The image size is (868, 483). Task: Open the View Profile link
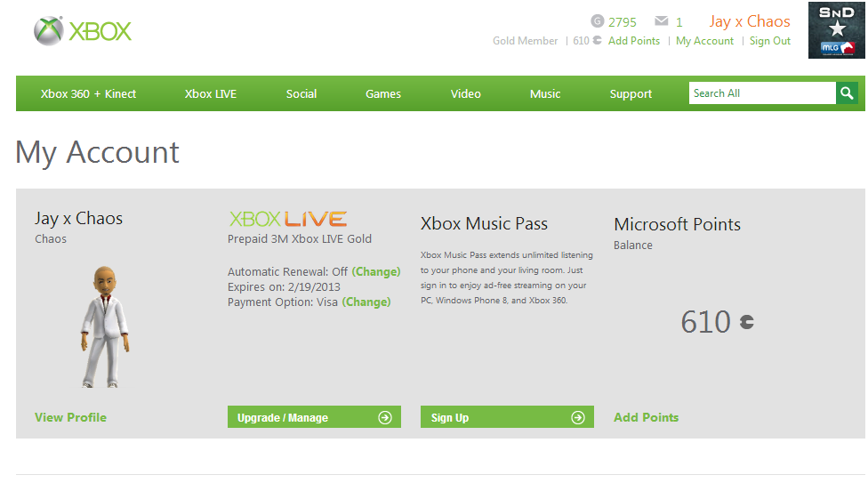point(70,417)
